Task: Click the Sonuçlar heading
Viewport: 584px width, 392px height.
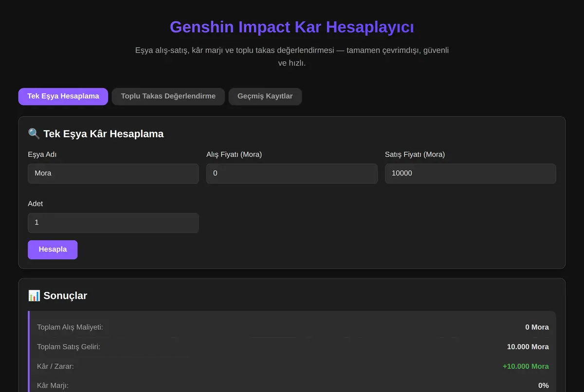Action: click(65, 296)
